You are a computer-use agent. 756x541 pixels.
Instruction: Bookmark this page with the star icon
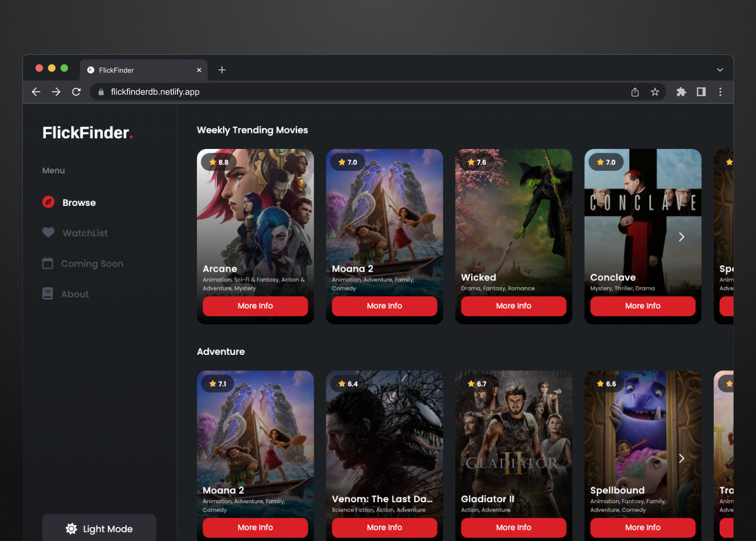tap(655, 92)
